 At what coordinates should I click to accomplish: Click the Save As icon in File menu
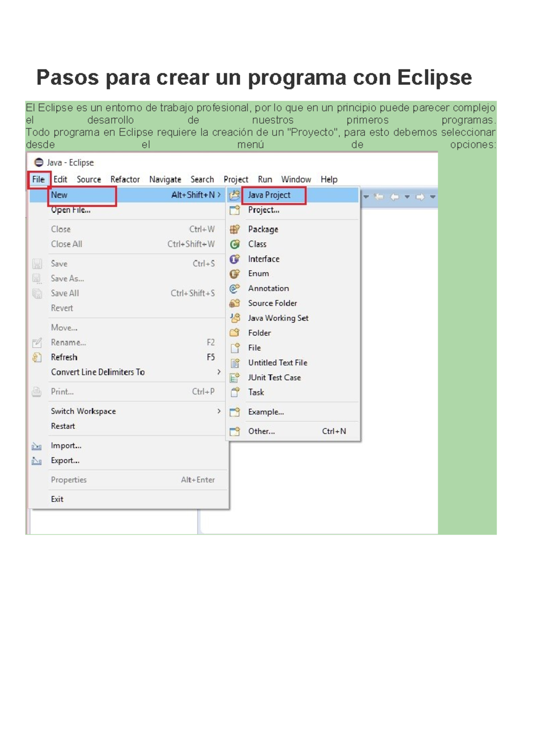(x=37, y=279)
